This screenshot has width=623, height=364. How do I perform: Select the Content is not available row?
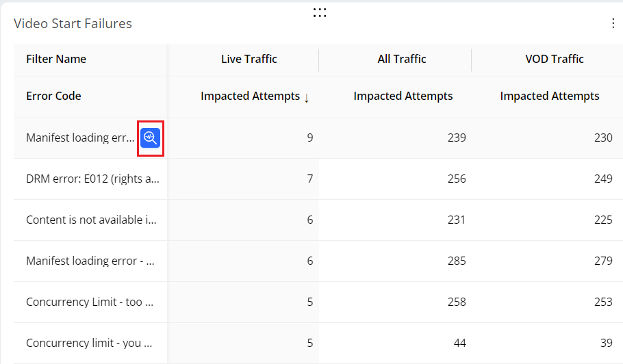(91, 220)
